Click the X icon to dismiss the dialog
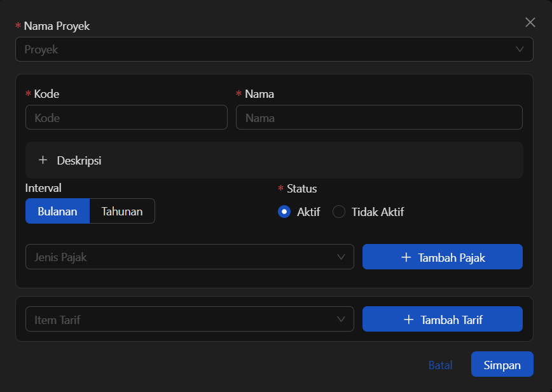 (x=530, y=22)
